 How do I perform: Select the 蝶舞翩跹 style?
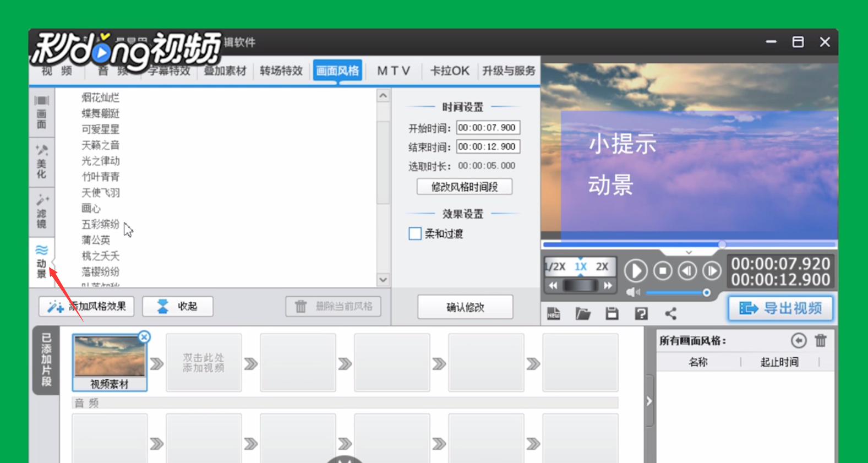pyautogui.click(x=100, y=113)
